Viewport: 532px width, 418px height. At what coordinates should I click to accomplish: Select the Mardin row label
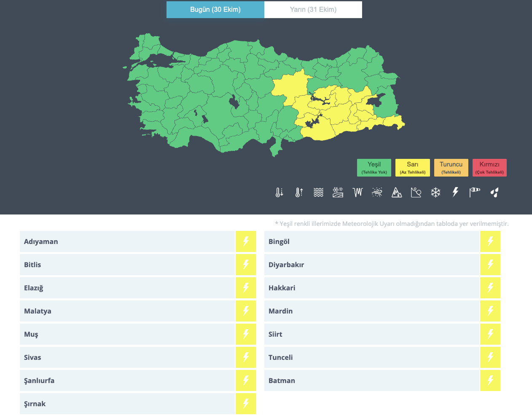pos(280,311)
